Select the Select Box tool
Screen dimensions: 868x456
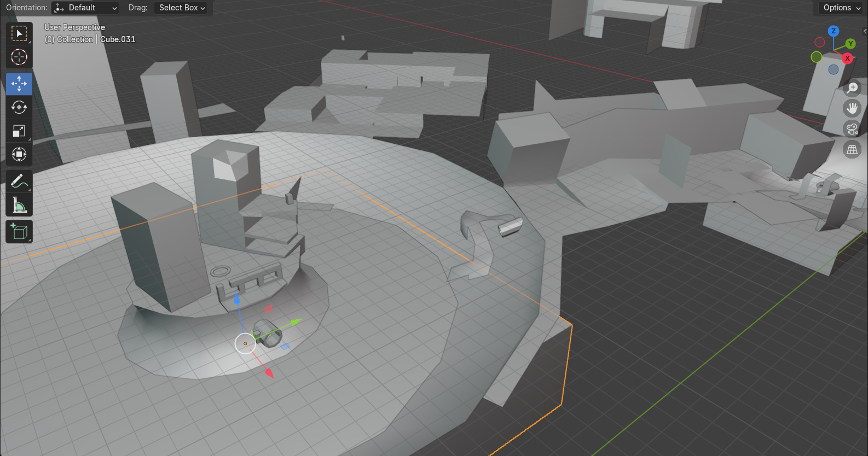click(x=19, y=34)
